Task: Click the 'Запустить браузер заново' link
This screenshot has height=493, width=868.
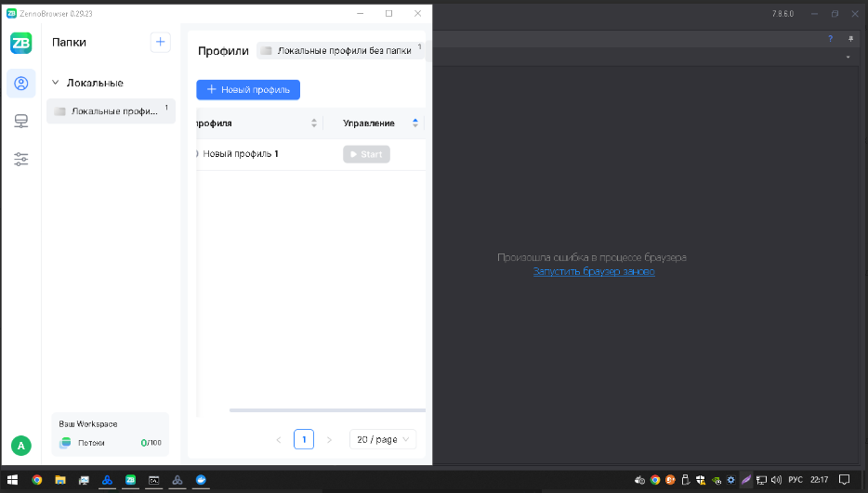Action: pos(594,272)
